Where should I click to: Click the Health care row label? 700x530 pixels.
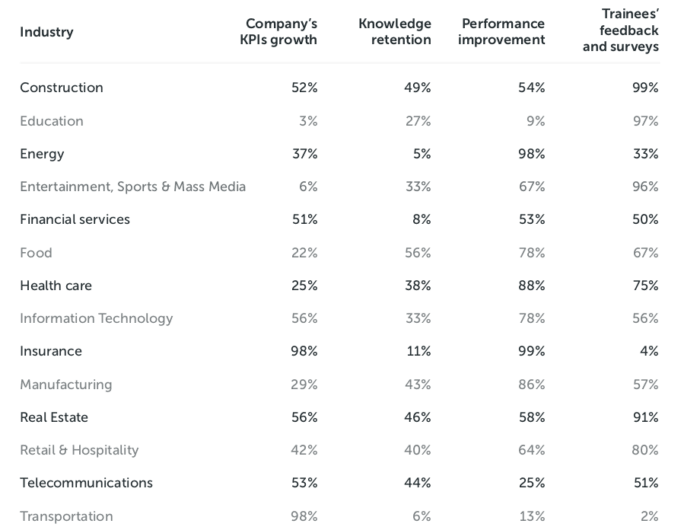pos(56,286)
